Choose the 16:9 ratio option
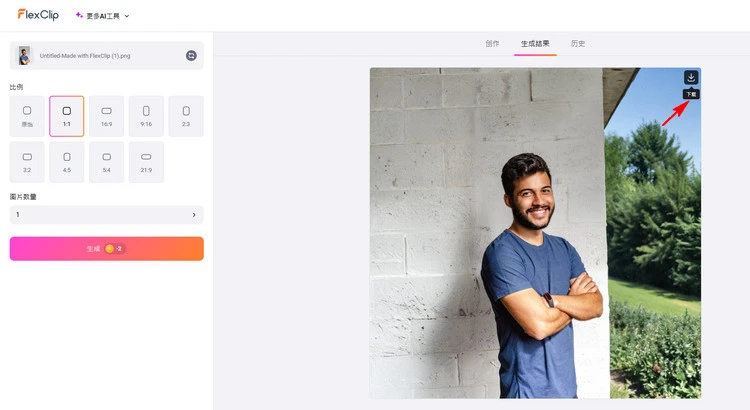This screenshot has width=750, height=410. (106, 116)
